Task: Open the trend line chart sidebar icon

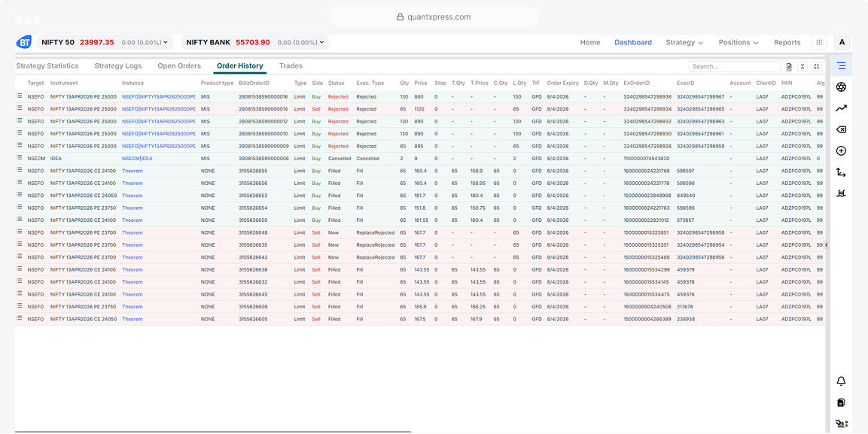Action: [842, 108]
